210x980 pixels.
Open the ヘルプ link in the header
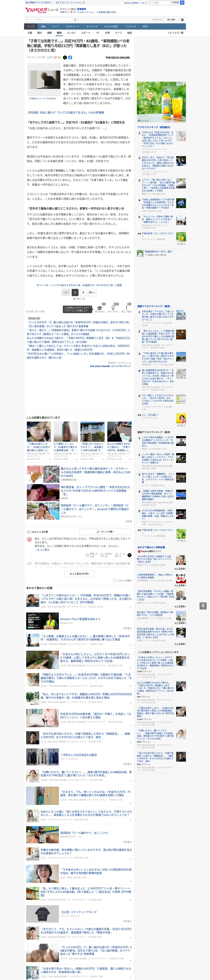point(143,3)
